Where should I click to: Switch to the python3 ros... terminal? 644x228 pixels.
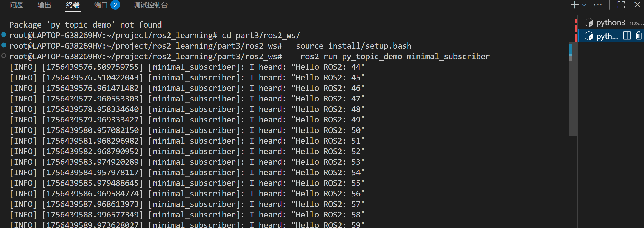pyautogui.click(x=611, y=23)
